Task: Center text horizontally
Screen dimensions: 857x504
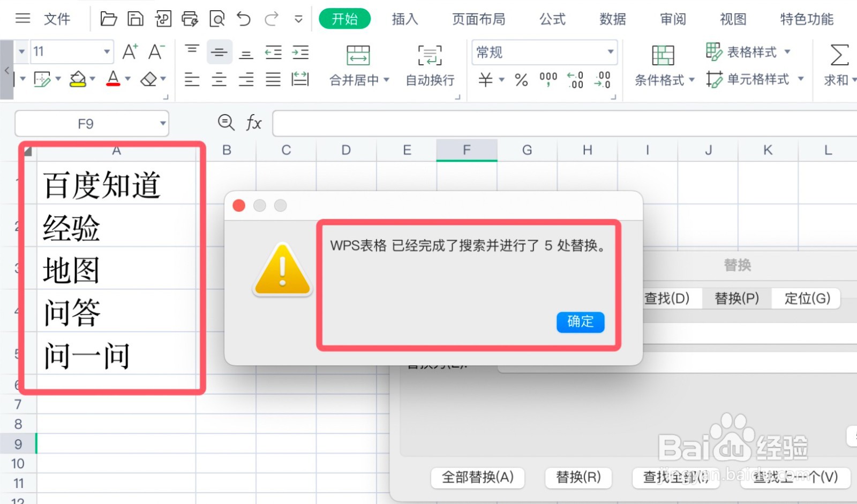Action: pyautogui.click(x=219, y=79)
